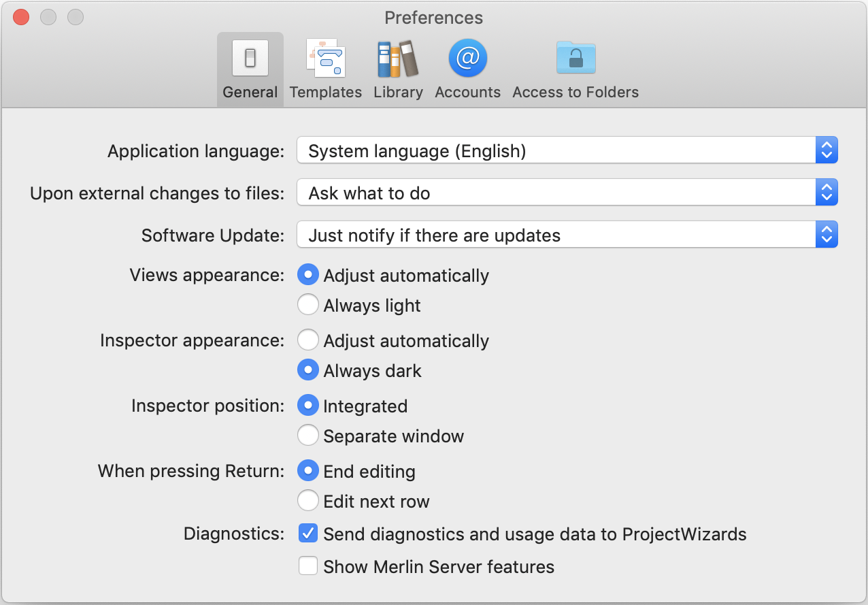
Task: Open the Templates preferences icon
Action: tap(325, 59)
